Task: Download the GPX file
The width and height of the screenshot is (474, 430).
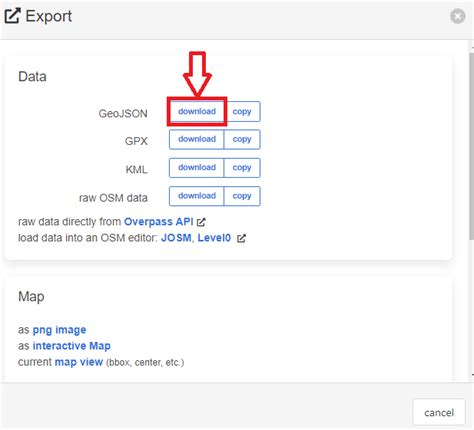Action: pyautogui.click(x=197, y=139)
